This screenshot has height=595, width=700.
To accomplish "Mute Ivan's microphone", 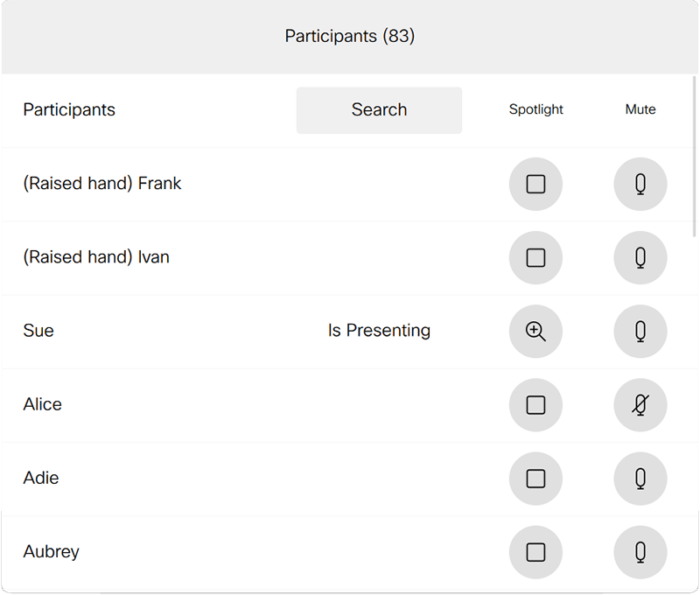I will [x=640, y=257].
